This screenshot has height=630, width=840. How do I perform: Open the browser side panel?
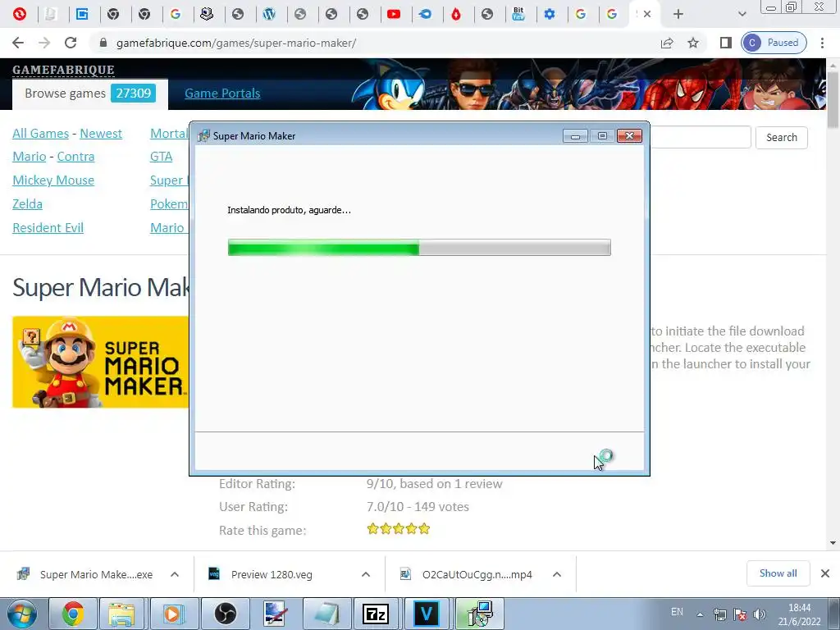click(726, 43)
